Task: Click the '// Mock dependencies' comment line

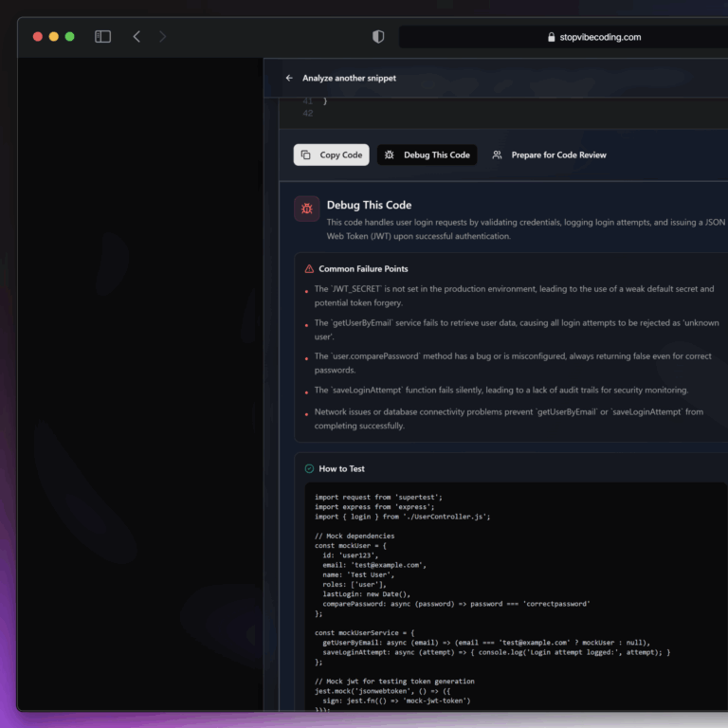Action: point(355,536)
